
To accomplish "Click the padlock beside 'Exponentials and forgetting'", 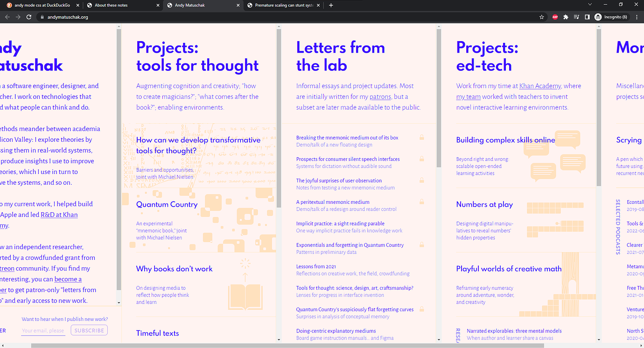I will pyautogui.click(x=421, y=244).
